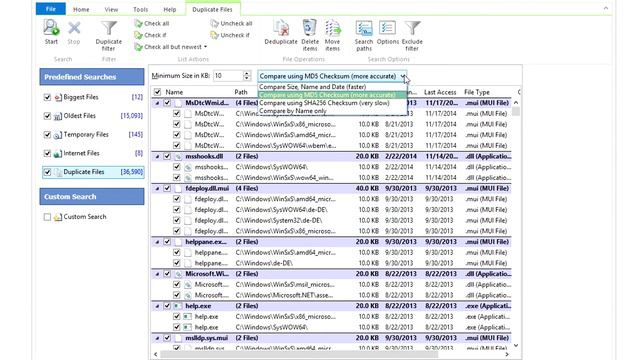This screenshot has width=640, height=360.
Task: Click the vertical scrollbar down arrow
Action: click(516, 345)
